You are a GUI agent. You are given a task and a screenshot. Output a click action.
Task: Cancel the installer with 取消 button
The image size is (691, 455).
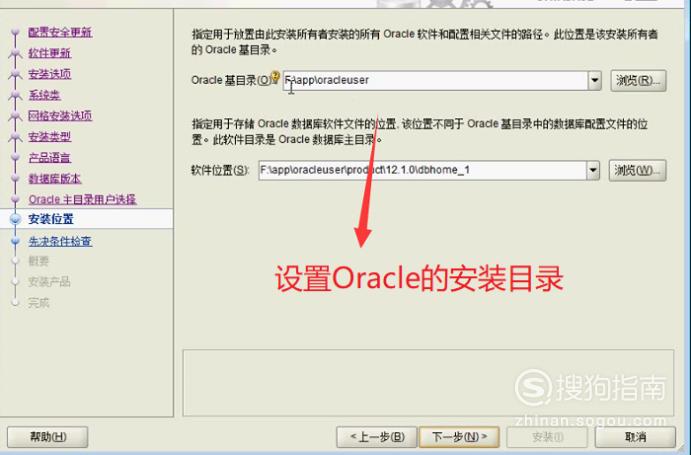point(635,437)
